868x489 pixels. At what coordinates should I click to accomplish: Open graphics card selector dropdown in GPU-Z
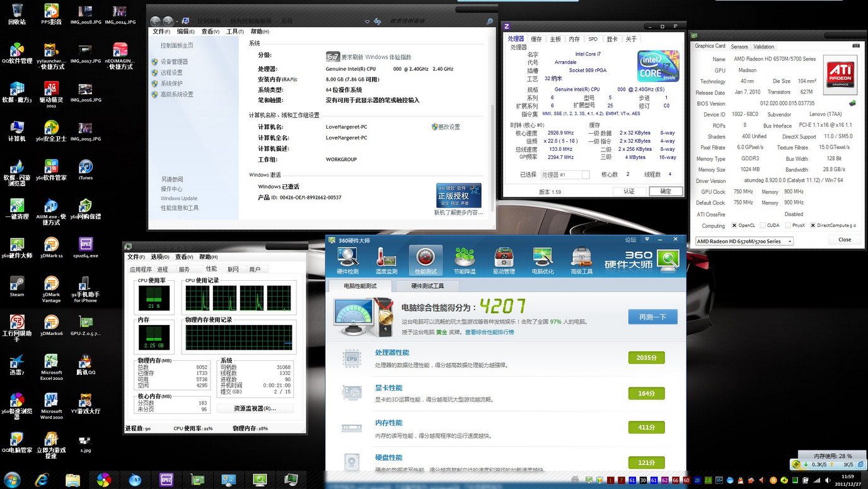(744, 241)
